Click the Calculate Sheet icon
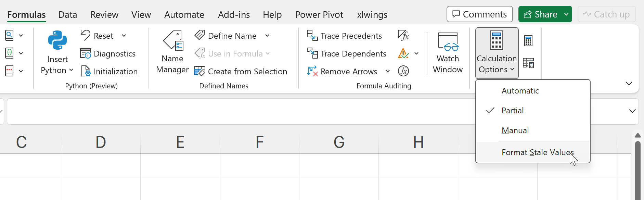644x200 pixels. click(x=528, y=63)
